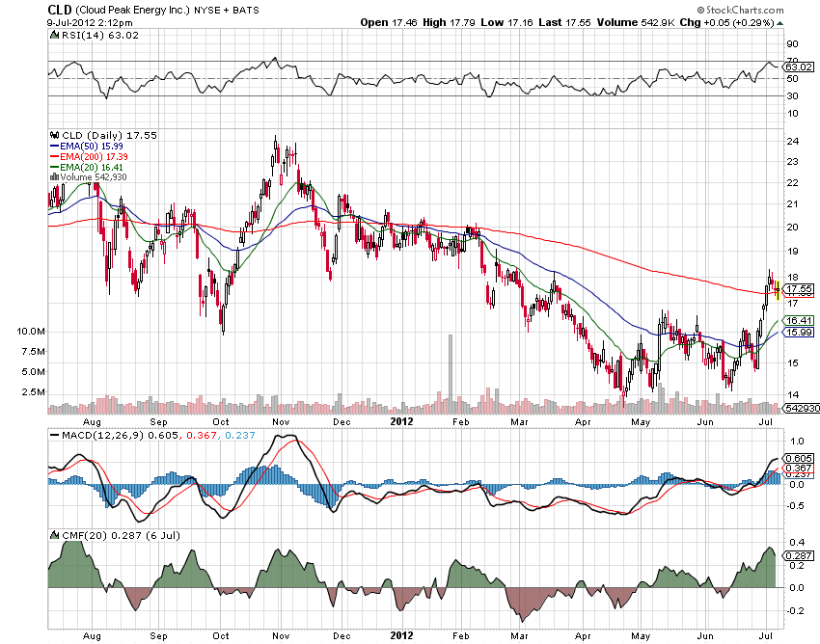
Task: Click the EMA(200) 17.39 legend text
Action: pyautogui.click(x=94, y=157)
